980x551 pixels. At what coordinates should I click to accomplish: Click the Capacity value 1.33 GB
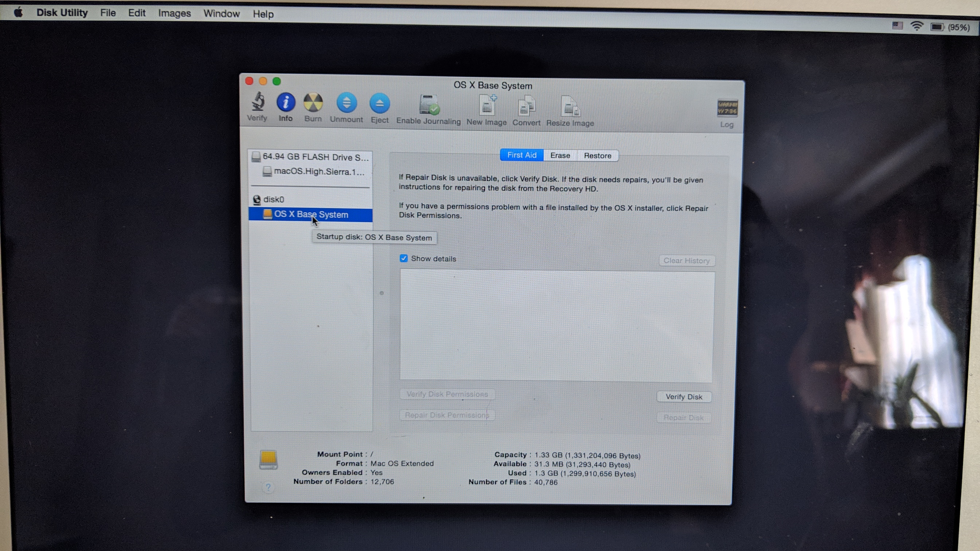point(587,455)
